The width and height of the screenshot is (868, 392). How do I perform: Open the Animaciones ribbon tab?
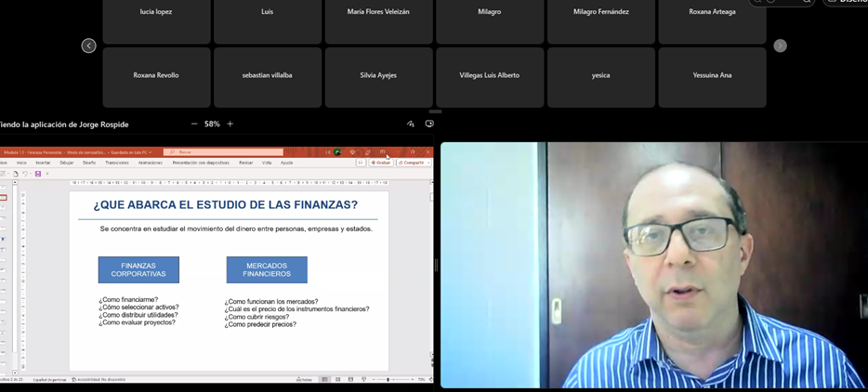pos(150,163)
